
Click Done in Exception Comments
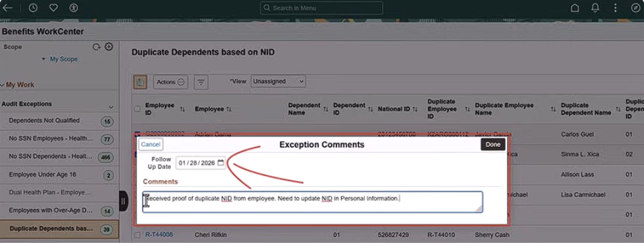coord(493,145)
